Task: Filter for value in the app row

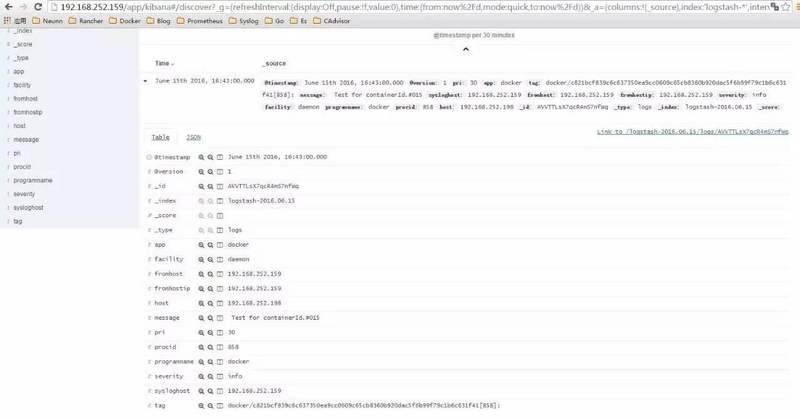Action: click(201, 245)
